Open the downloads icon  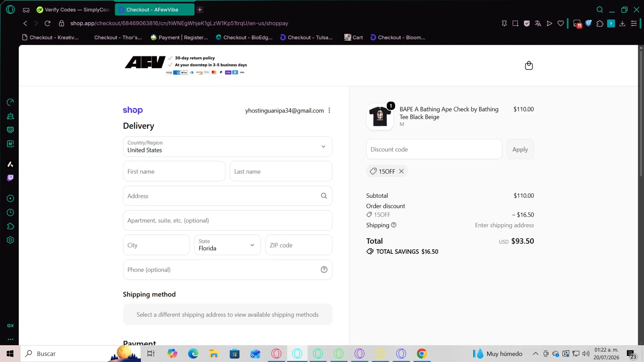point(622,24)
